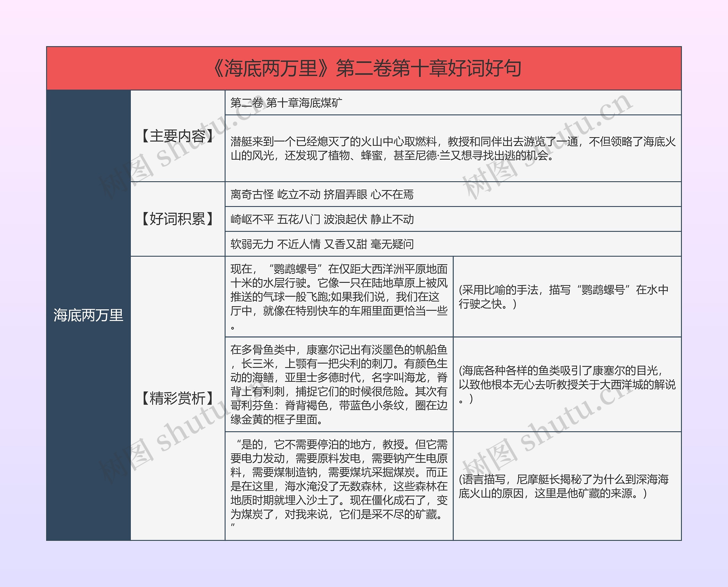The image size is (728, 587).
Task: Click the row 离奇古怪 屹立不动 挤眉弄眼 心不在焉
Action: click(x=453, y=194)
